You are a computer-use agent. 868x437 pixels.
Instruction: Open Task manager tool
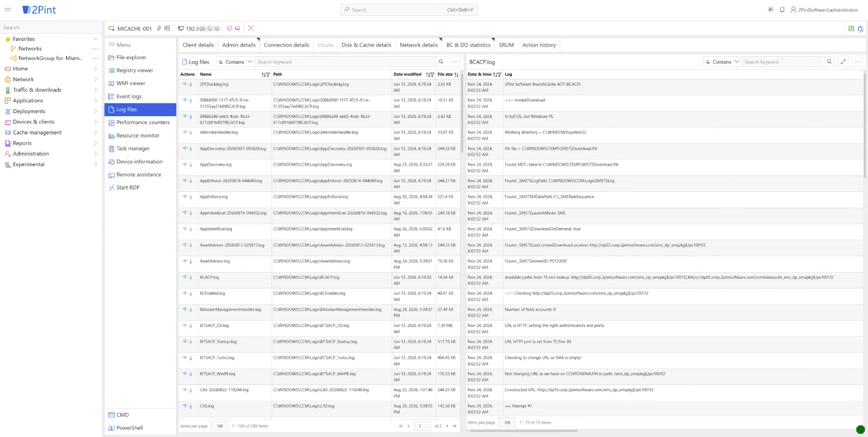click(x=140, y=149)
